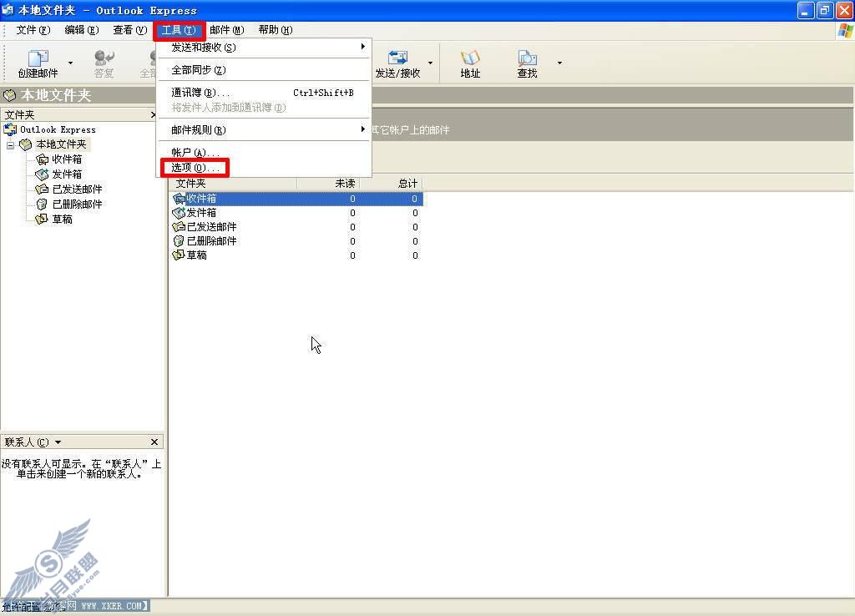
Task: Expand the 发送和接收(S) submenu
Action: click(x=264, y=48)
